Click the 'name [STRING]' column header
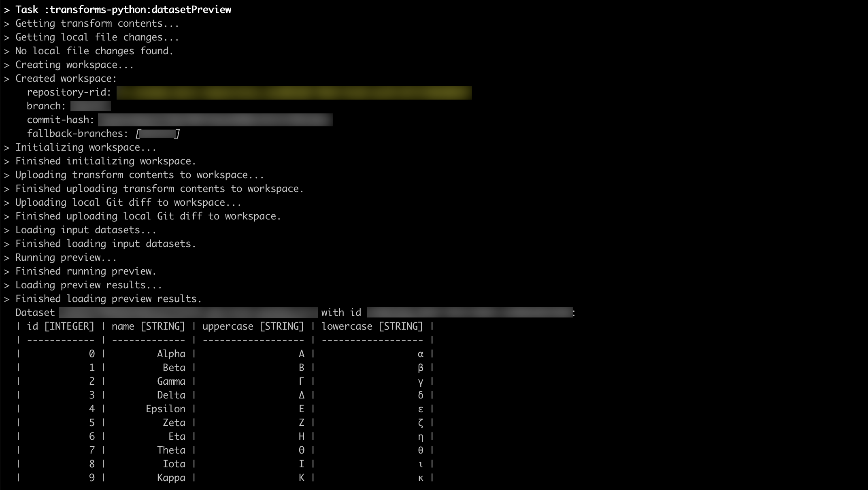Viewport: 868px width, 490px height. (148, 326)
